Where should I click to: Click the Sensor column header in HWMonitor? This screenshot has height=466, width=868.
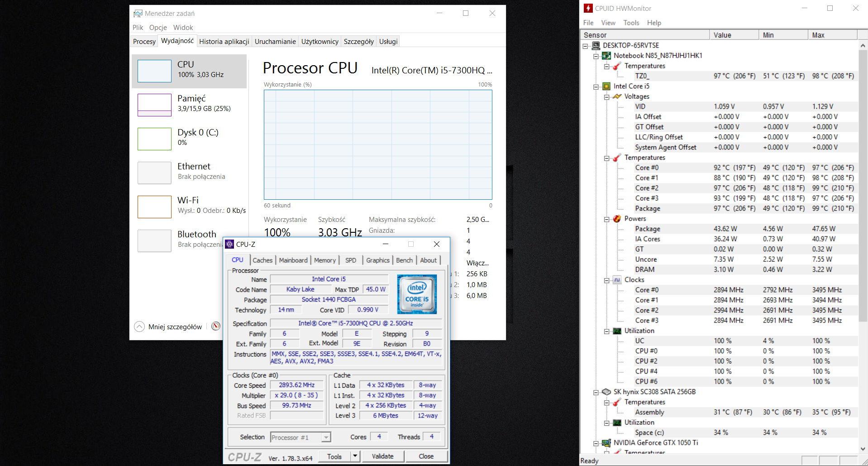click(645, 35)
